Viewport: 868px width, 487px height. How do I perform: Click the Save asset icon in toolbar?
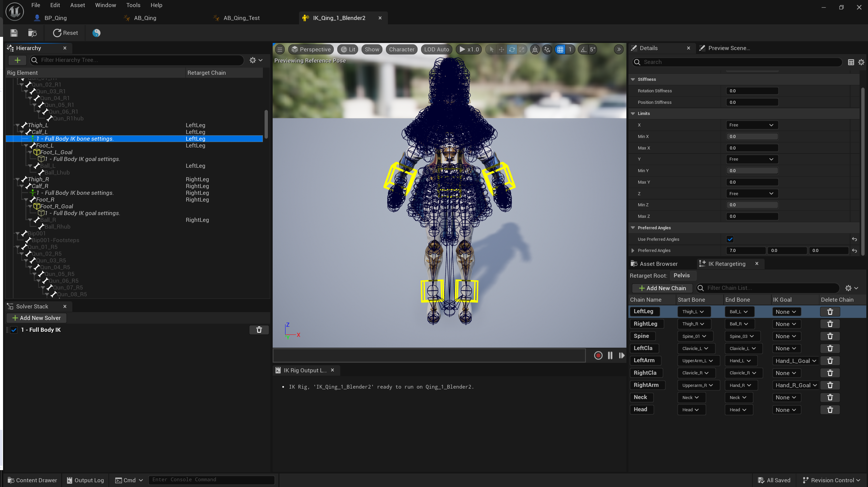click(x=14, y=33)
